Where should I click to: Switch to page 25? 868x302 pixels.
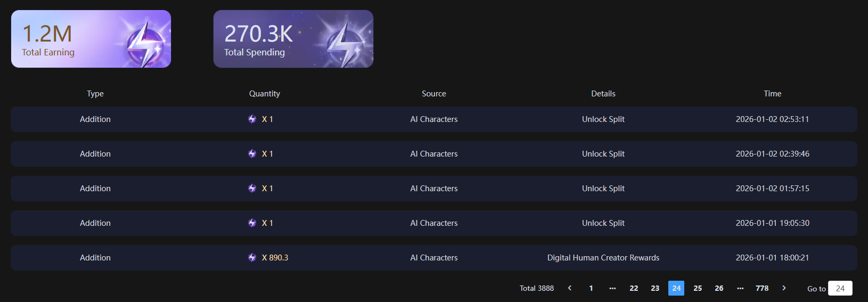pyautogui.click(x=698, y=288)
